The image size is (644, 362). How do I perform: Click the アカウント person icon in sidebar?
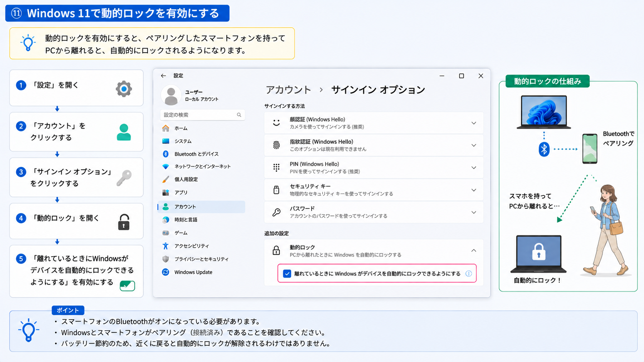tap(166, 207)
